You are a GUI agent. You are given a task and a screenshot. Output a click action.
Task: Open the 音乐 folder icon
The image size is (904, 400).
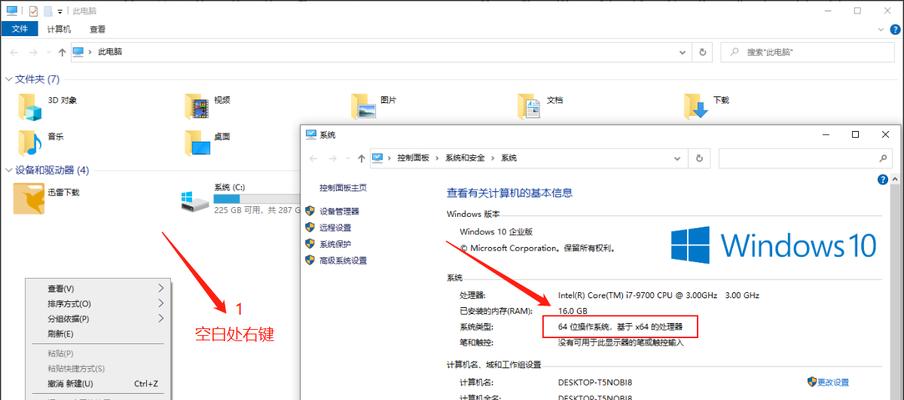coord(29,142)
